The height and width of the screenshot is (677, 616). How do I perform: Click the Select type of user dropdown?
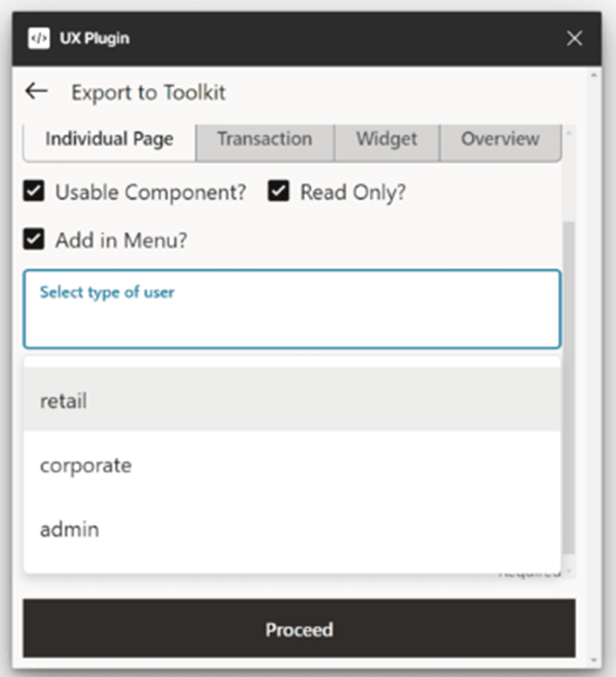[x=291, y=309]
